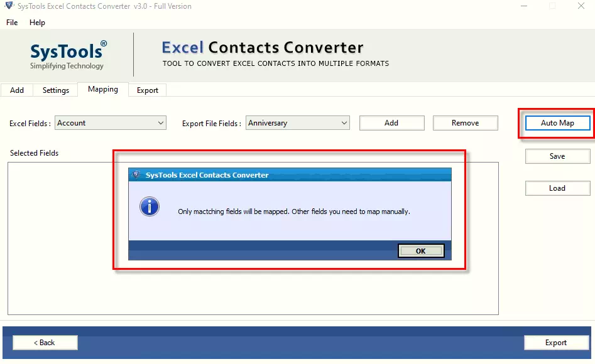Confirm the dialog with OK
The width and height of the screenshot is (595, 364).
[x=421, y=250]
